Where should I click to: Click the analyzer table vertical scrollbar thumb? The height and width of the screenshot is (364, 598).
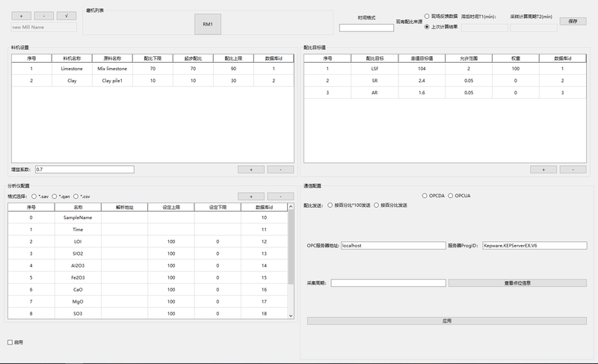[291, 247]
